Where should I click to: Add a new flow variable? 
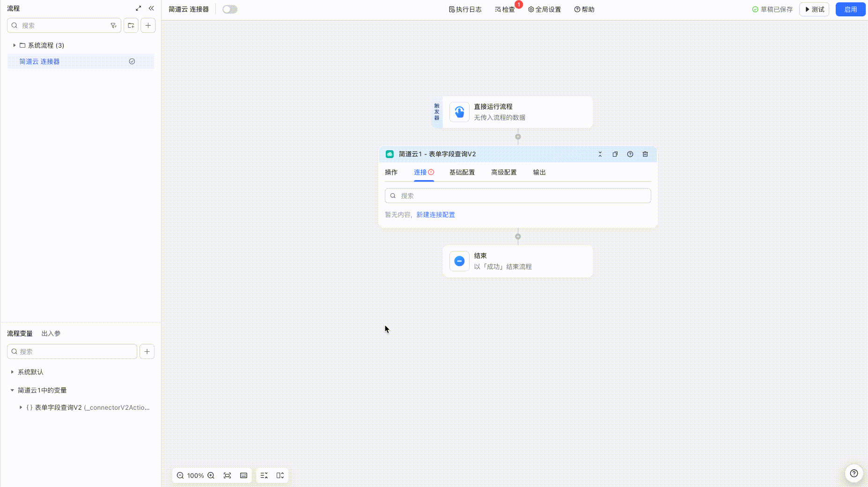coord(147,351)
